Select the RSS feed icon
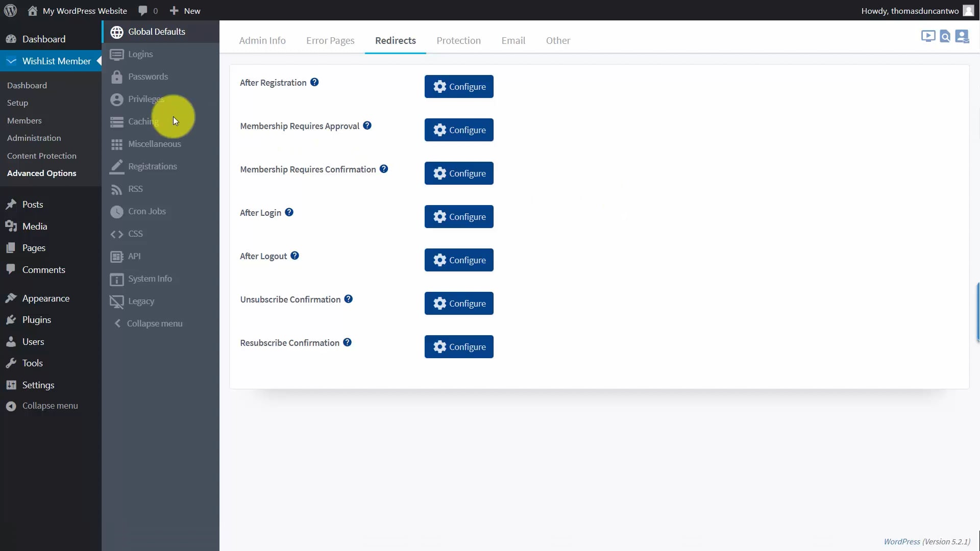Image resolution: width=980 pixels, height=551 pixels. point(117,189)
